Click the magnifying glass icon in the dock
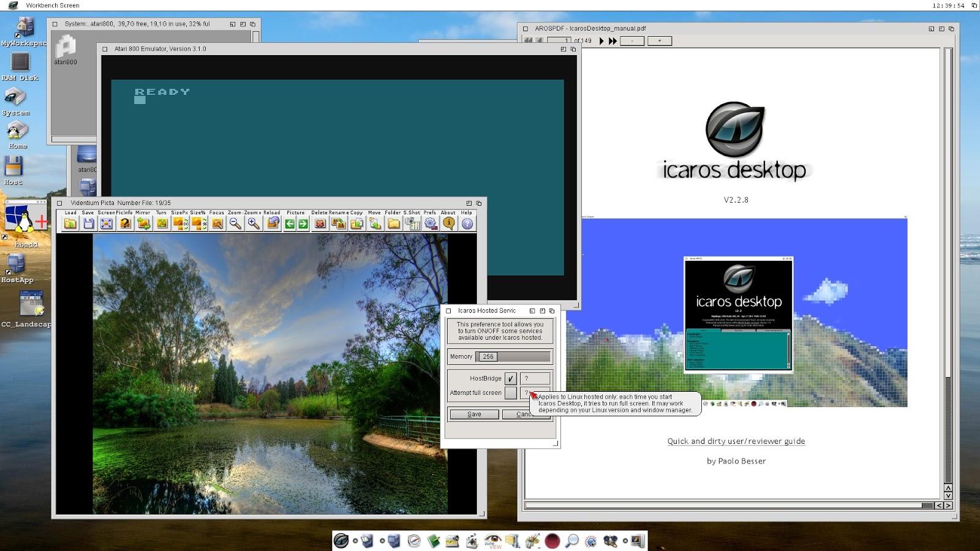The height and width of the screenshot is (551, 980). pyautogui.click(x=571, y=541)
